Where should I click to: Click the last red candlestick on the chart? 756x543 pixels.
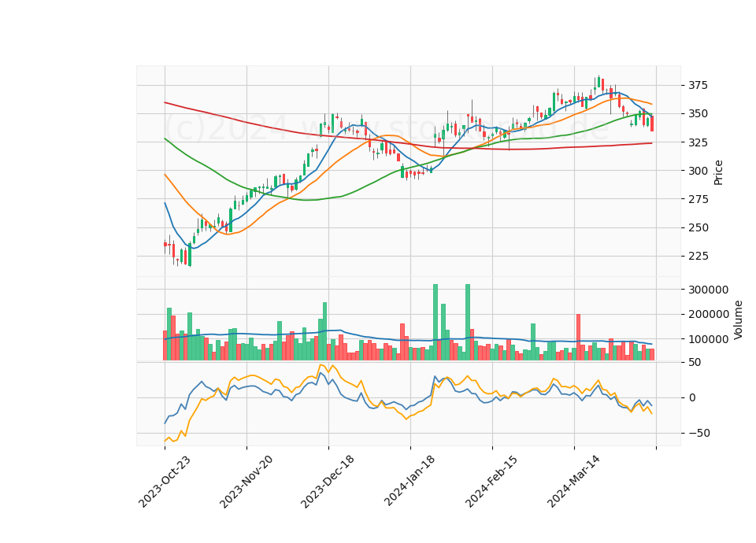652,124
